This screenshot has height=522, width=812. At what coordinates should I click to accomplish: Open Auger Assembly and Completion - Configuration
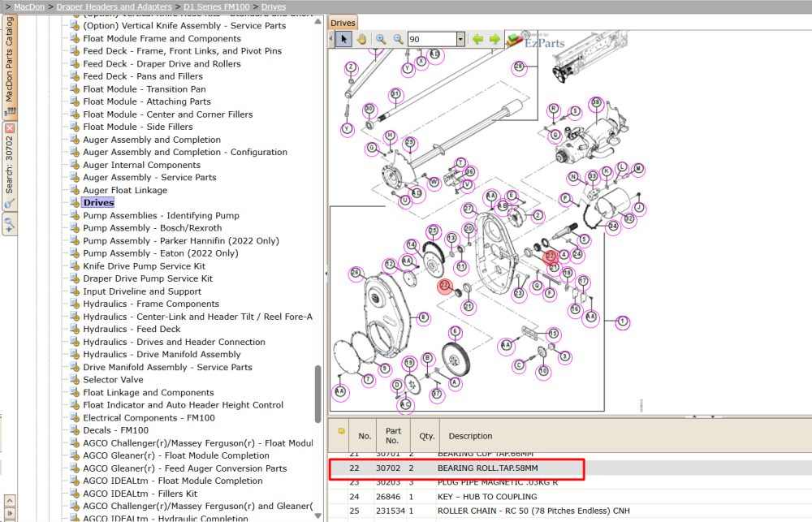185,153
